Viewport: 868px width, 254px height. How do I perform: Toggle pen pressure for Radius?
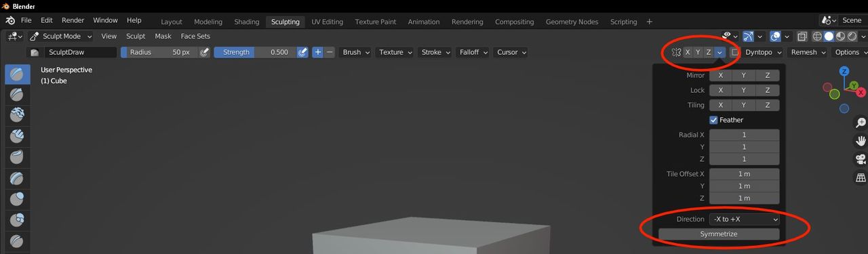[204, 52]
